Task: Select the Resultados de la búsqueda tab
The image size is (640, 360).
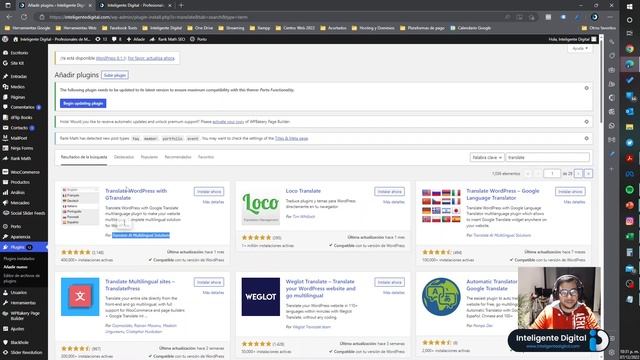Action: [x=84, y=157]
